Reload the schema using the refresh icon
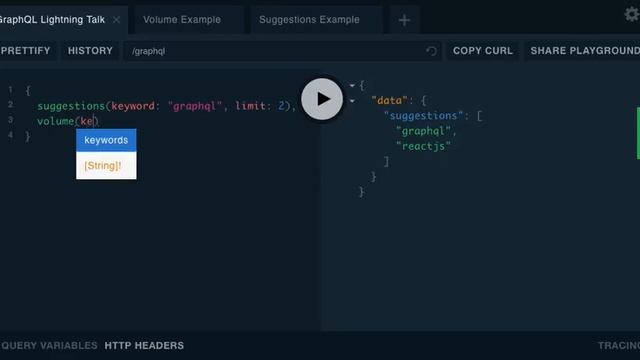Image resolution: width=640 pixels, height=360 pixels. click(431, 51)
